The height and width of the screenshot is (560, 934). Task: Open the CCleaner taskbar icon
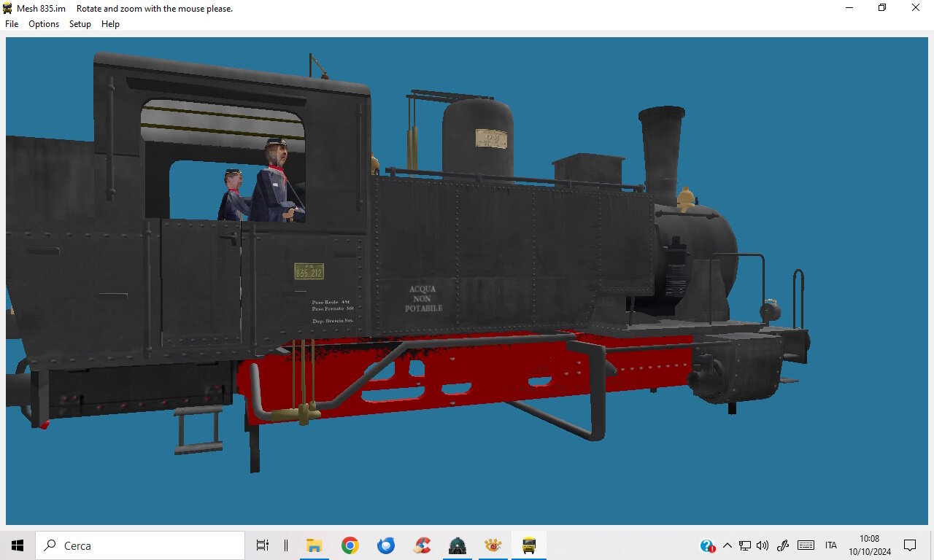coord(422,545)
